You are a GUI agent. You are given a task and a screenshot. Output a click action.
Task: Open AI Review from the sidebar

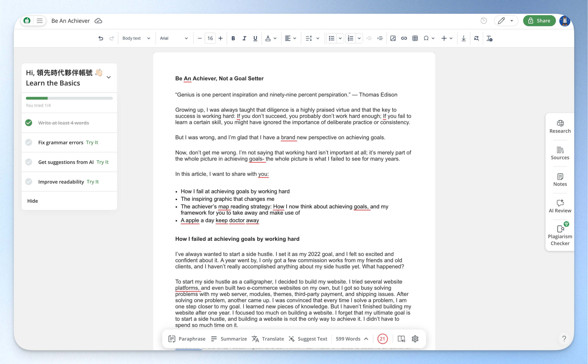coord(560,206)
